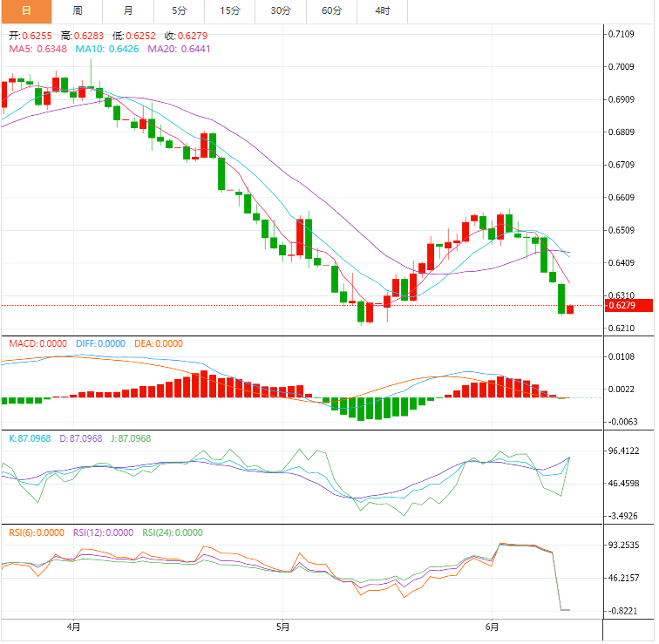Click the 0.7009 price axis label
Image resolution: width=659 pixels, height=644 pixels.
point(622,67)
